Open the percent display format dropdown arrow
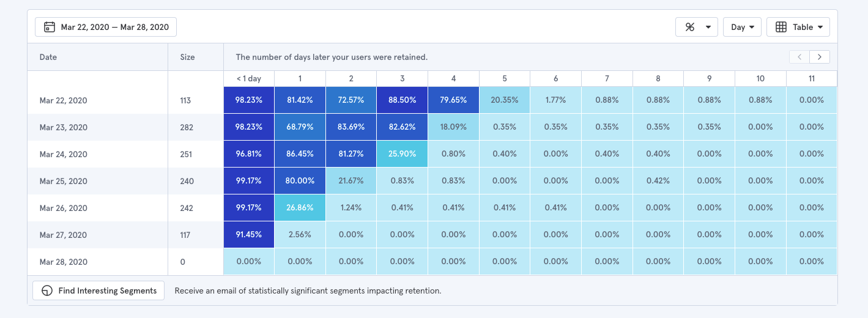 point(708,27)
